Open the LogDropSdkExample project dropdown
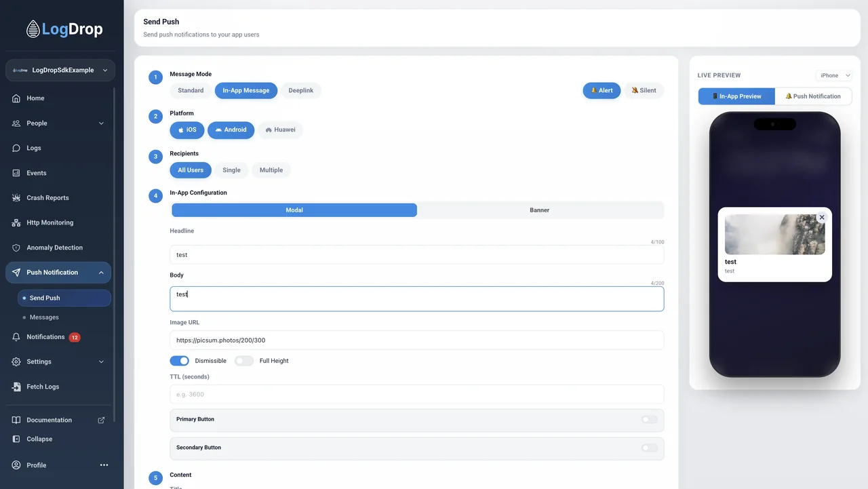 click(x=60, y=70)
